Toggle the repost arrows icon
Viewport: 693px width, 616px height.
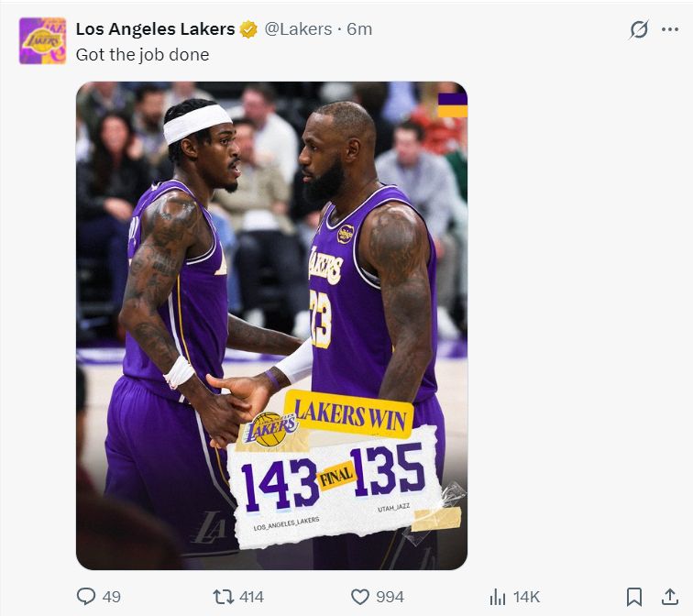tap(222, 597)
